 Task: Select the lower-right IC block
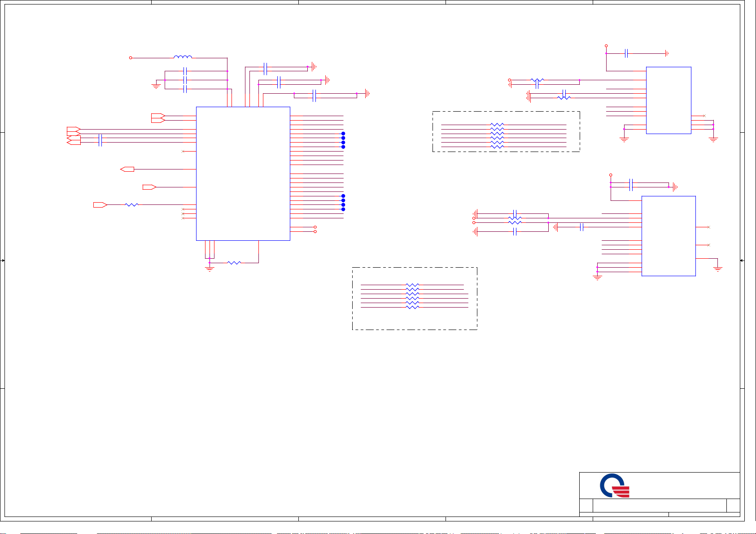coord(668,236)
